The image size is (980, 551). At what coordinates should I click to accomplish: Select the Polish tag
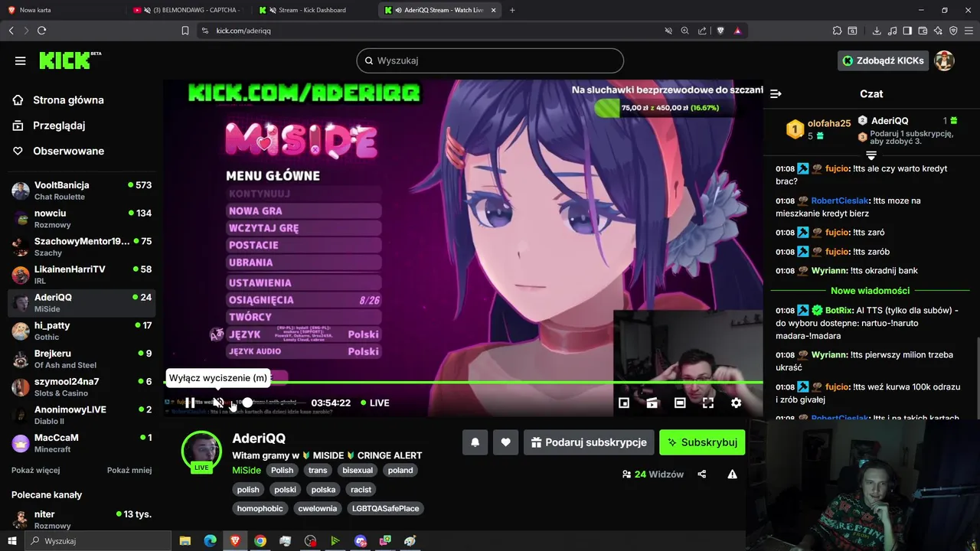click(282, 470)
